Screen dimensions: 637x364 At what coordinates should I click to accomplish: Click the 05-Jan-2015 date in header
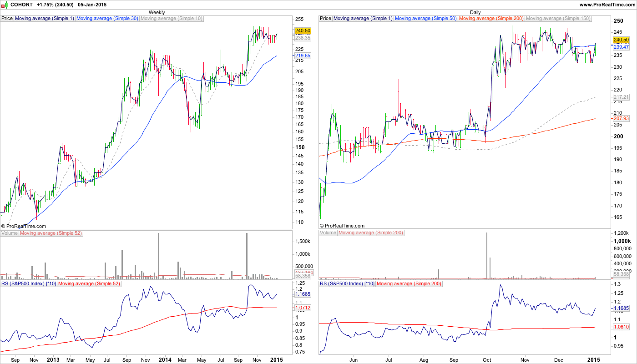91,5
